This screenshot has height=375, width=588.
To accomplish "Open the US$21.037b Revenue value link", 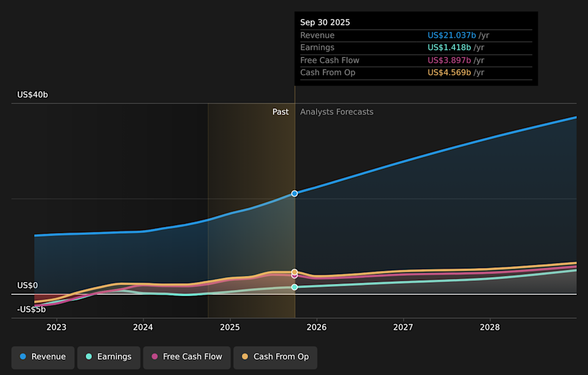I will coord(453,35).
